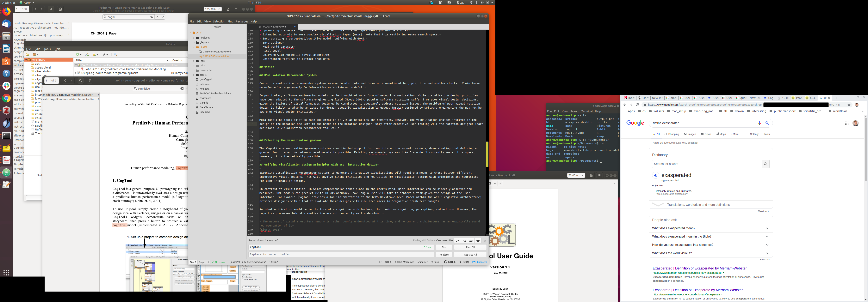
Task: Toggle regex option in Atom find panel
Action: 458,241
